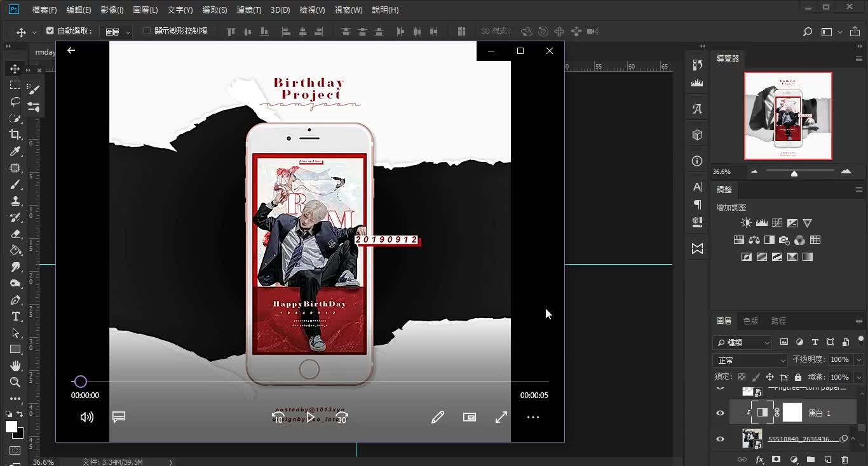Open the Layers panel menu

point(858,321)
